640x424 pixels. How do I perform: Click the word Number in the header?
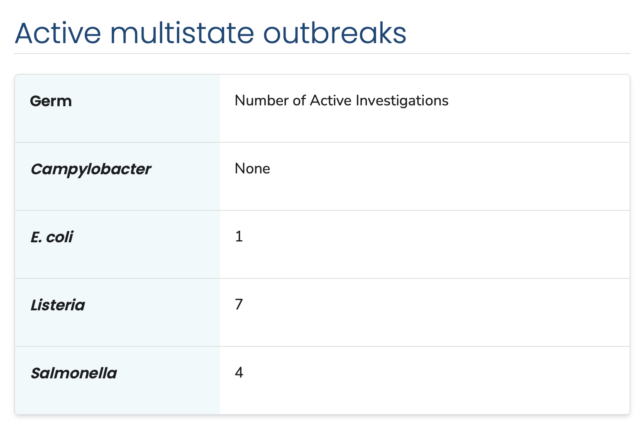coord(262,100)
